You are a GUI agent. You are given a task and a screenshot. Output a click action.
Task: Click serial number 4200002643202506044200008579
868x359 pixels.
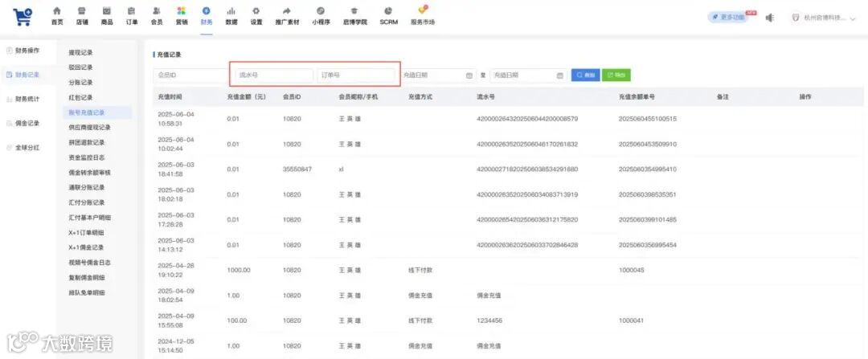[527, 119]
